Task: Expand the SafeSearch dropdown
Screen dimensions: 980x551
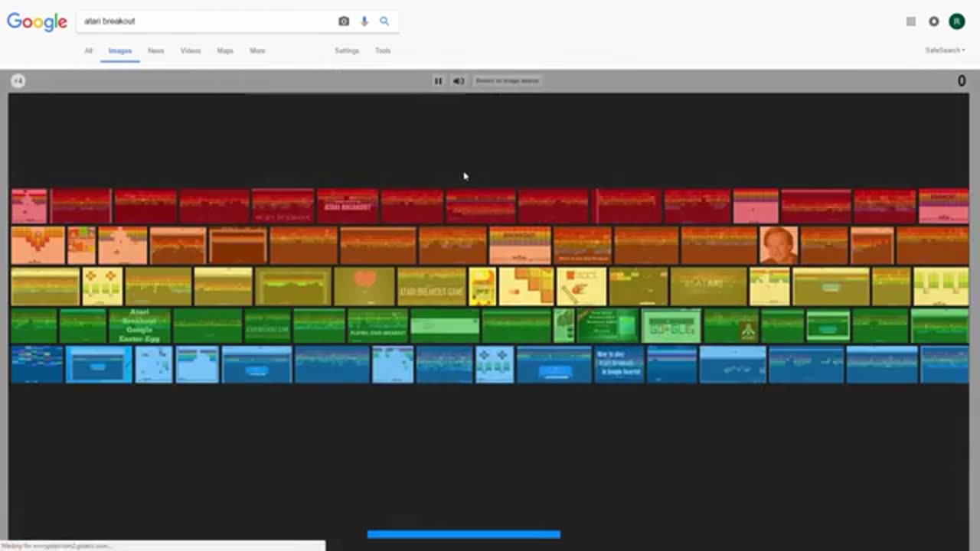Action: coord(945,51)
